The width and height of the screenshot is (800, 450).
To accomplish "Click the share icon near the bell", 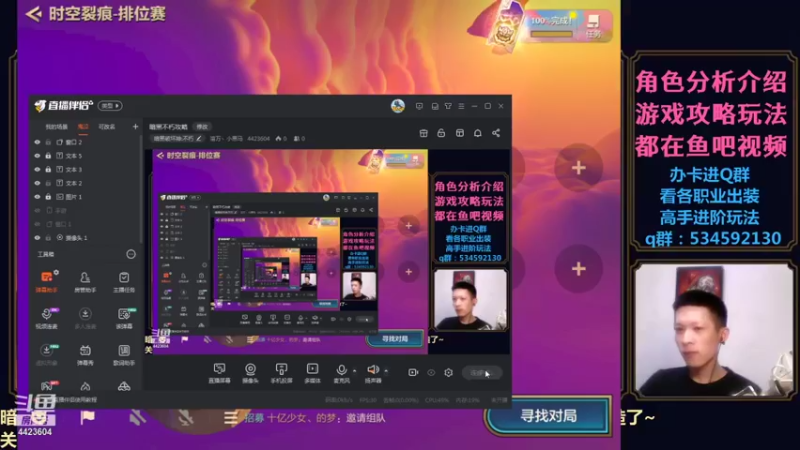I will (496, 133).
